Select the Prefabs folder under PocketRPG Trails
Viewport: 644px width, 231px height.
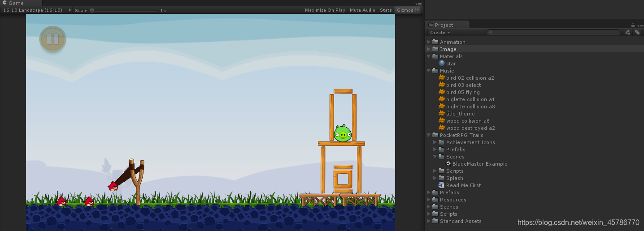click(456, 150)
